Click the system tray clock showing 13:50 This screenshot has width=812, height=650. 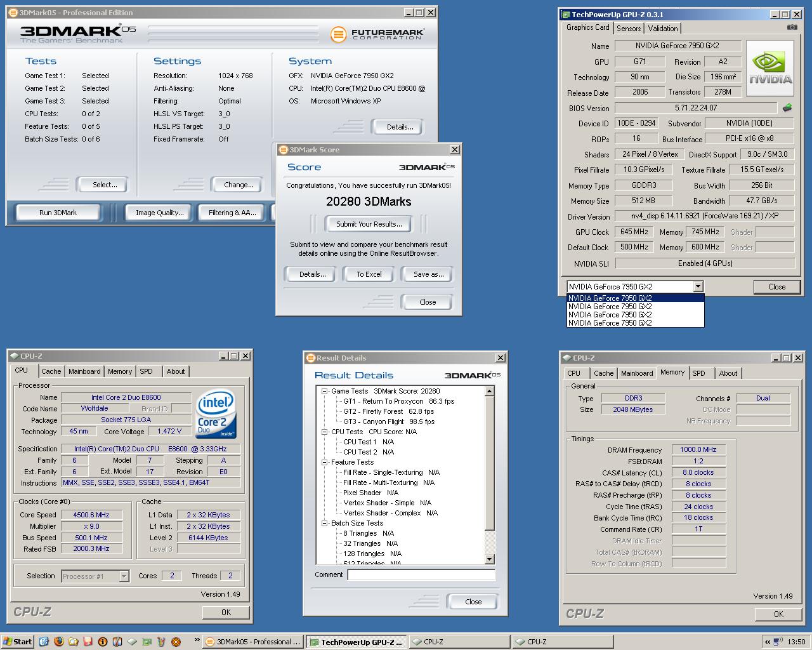pos(796,642)
